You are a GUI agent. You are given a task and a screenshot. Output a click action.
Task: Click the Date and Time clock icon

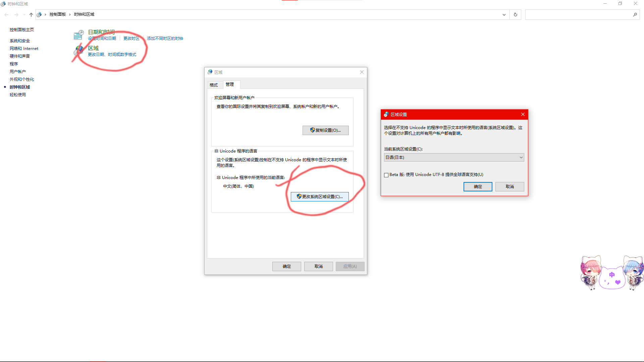[78, 35]
